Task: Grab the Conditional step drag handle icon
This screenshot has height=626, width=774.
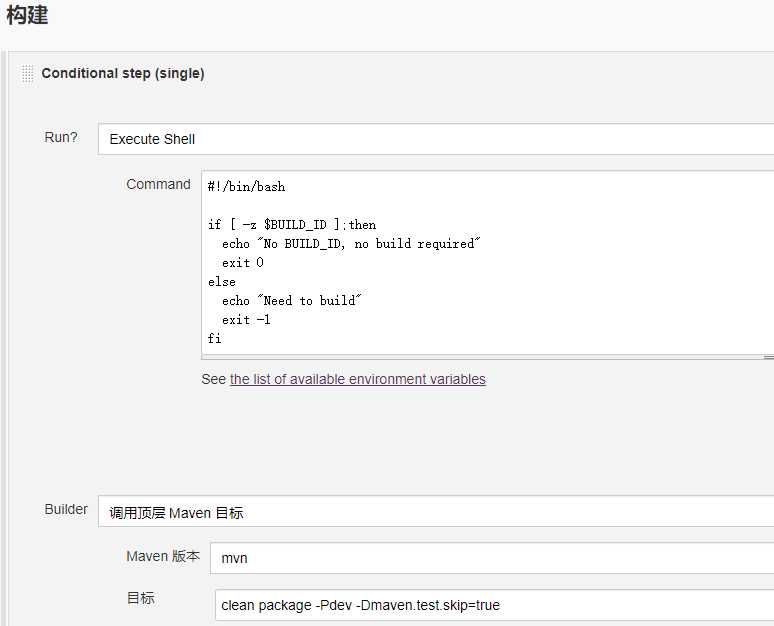Action: pyautogui.click(x=28, y=74)
